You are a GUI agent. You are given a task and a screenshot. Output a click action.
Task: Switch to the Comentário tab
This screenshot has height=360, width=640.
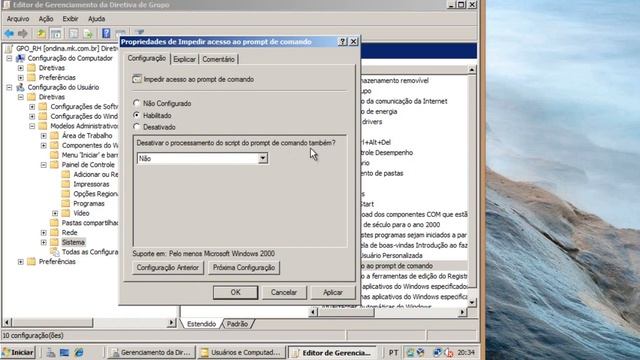tap(218, 59)
